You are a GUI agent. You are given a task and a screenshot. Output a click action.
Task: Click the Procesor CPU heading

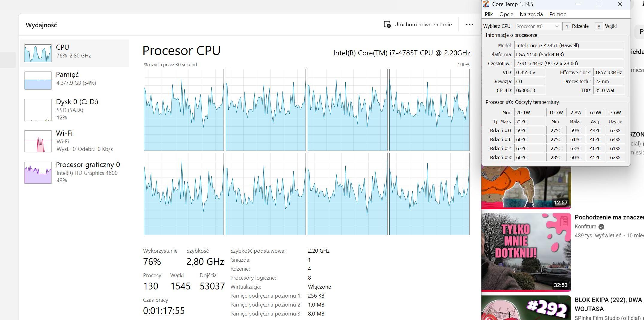[181, 51]
